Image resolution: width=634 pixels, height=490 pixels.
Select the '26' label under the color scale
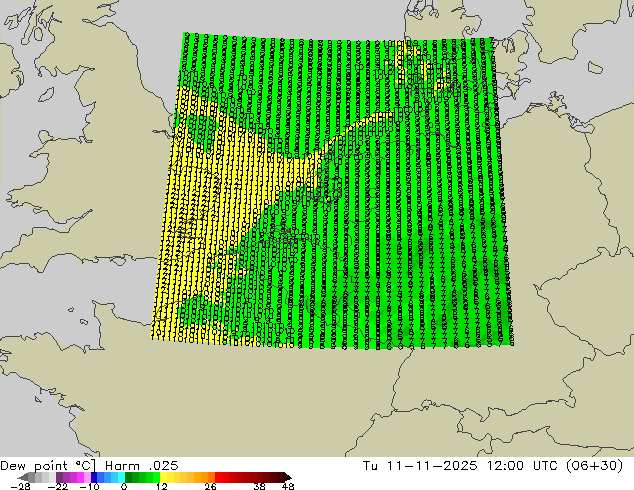click(x=210, y=486)
